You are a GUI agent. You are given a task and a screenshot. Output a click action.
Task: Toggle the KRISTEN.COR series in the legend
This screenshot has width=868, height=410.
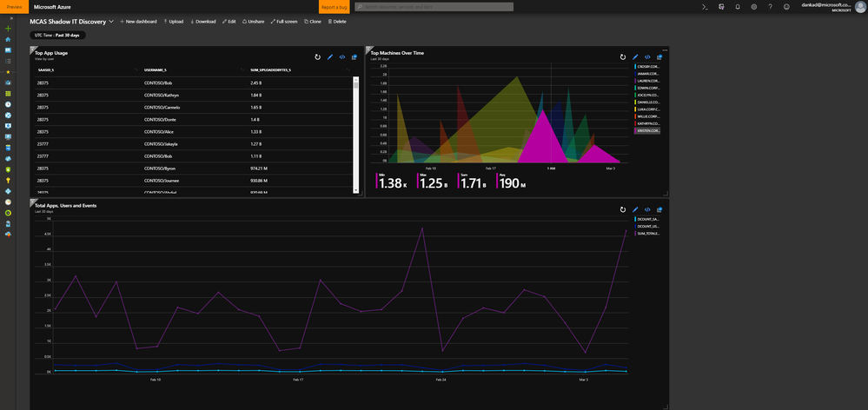point(646,131)
